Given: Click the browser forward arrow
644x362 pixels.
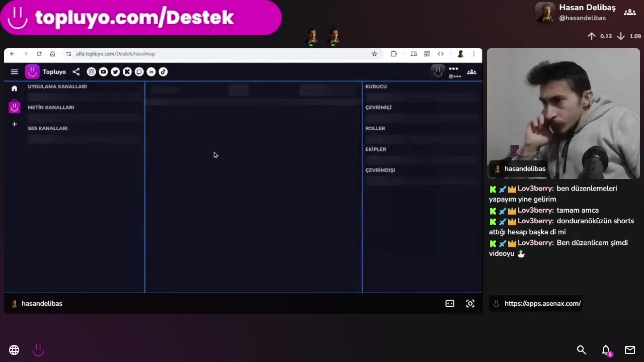Looking at the screenshot, I should pos(25,54).
